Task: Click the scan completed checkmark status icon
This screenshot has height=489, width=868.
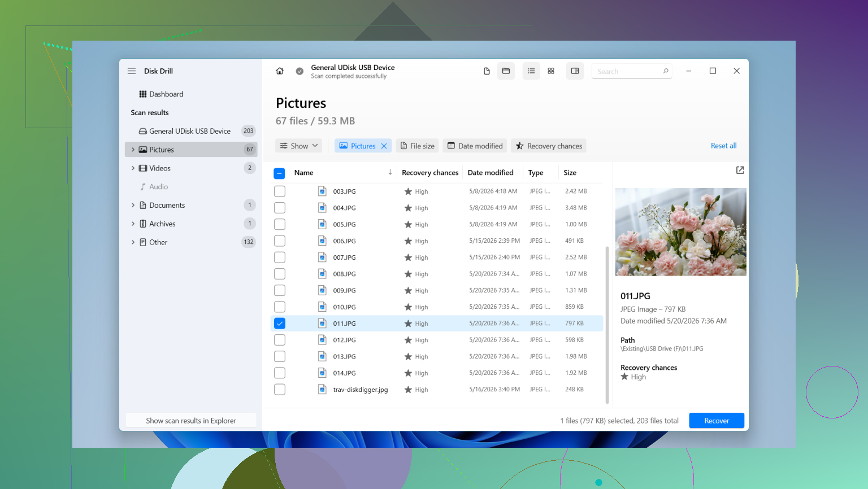Action: point(300,71)
